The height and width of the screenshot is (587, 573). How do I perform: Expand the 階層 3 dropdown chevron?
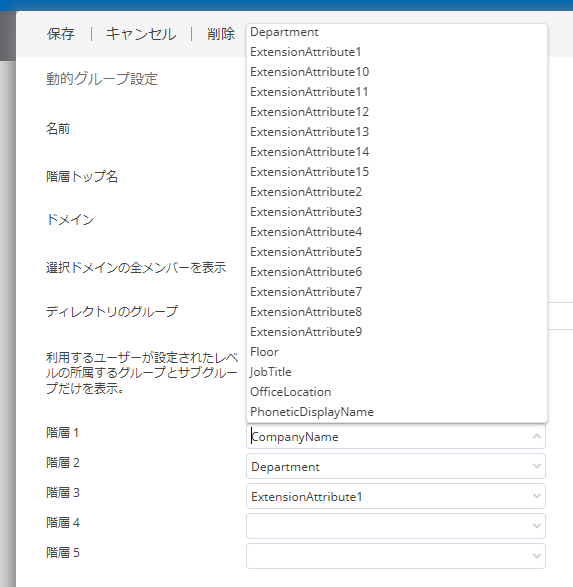537,496
